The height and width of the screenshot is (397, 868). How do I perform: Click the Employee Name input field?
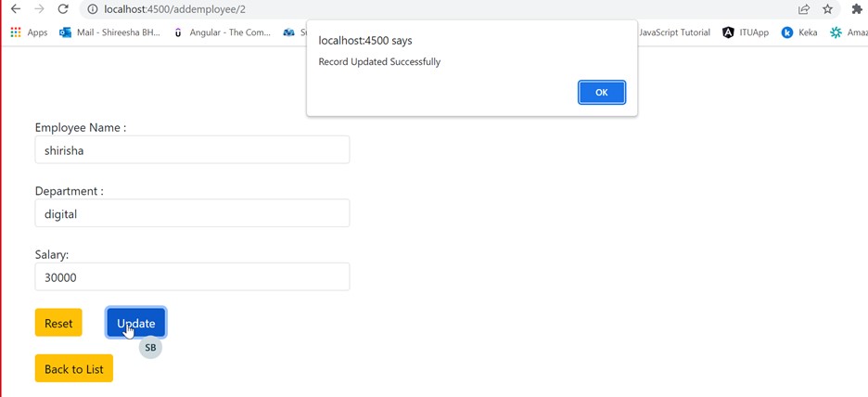(x=192, y=150)
